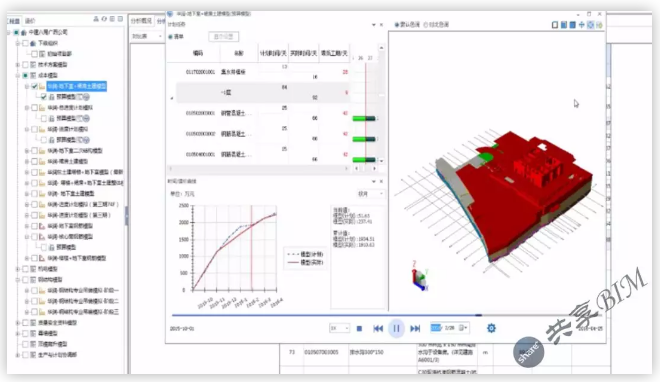
Task: Click the third icon atop the tree panel
Action: 112,19
